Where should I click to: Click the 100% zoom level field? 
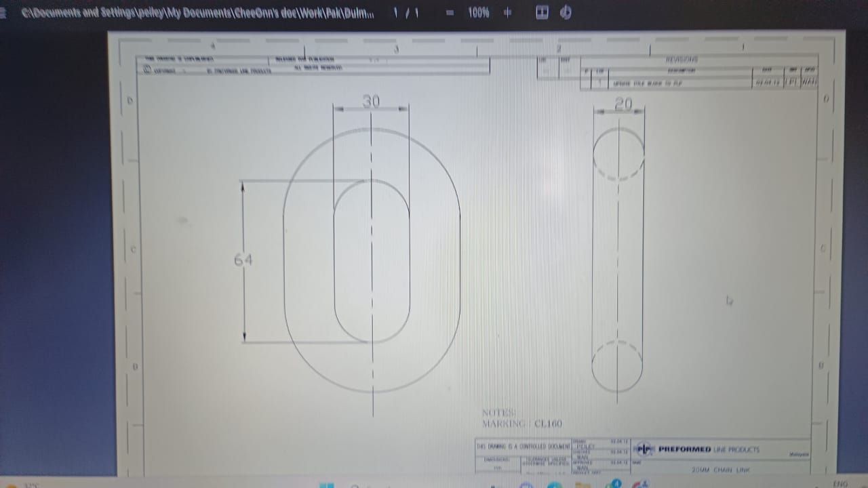pos(478,13)
